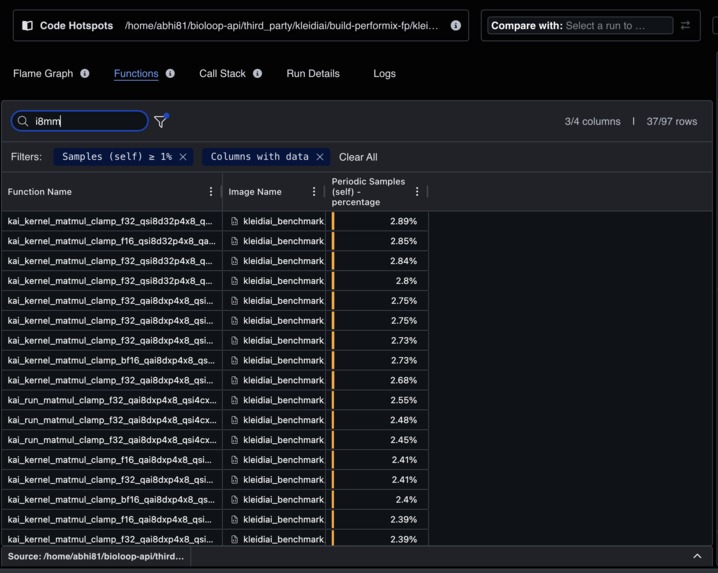
Task: Click file icon in the 2.68% row
Action: 234,380
